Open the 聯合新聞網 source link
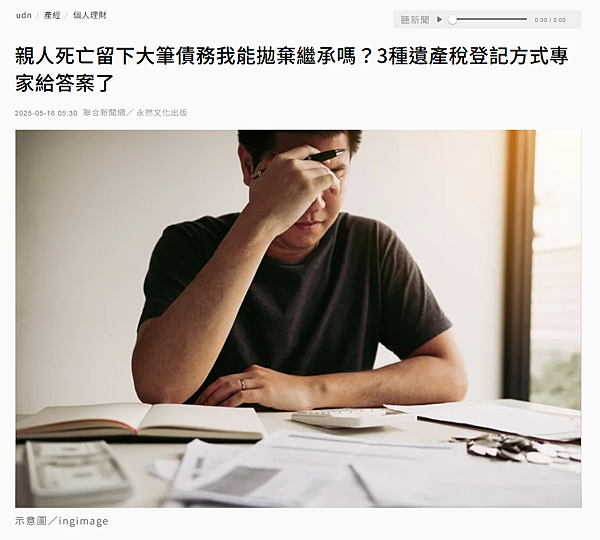This screenshot has width=600, height=540. (x=104, y=113)
